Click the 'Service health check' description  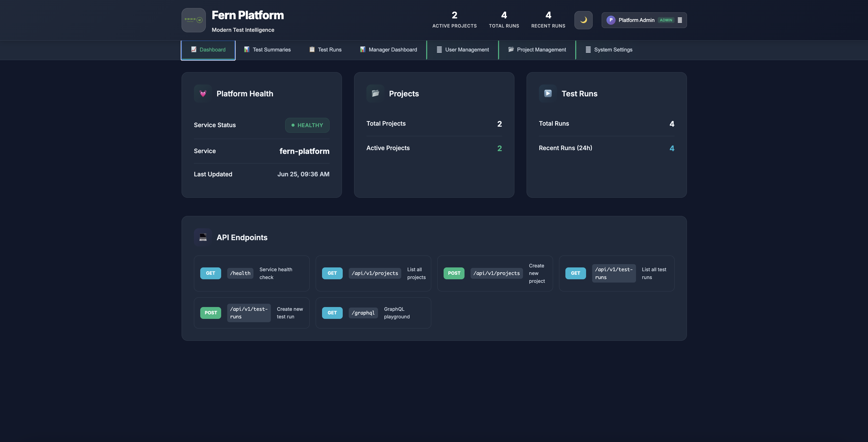(x=276, y=273)
